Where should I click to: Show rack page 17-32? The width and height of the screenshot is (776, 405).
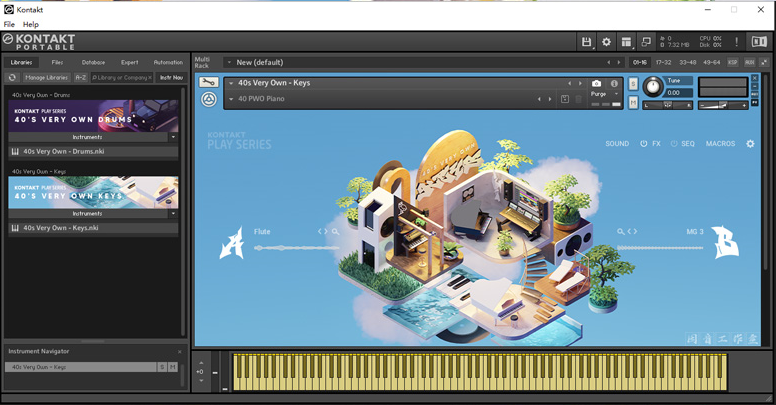(664, 62)
